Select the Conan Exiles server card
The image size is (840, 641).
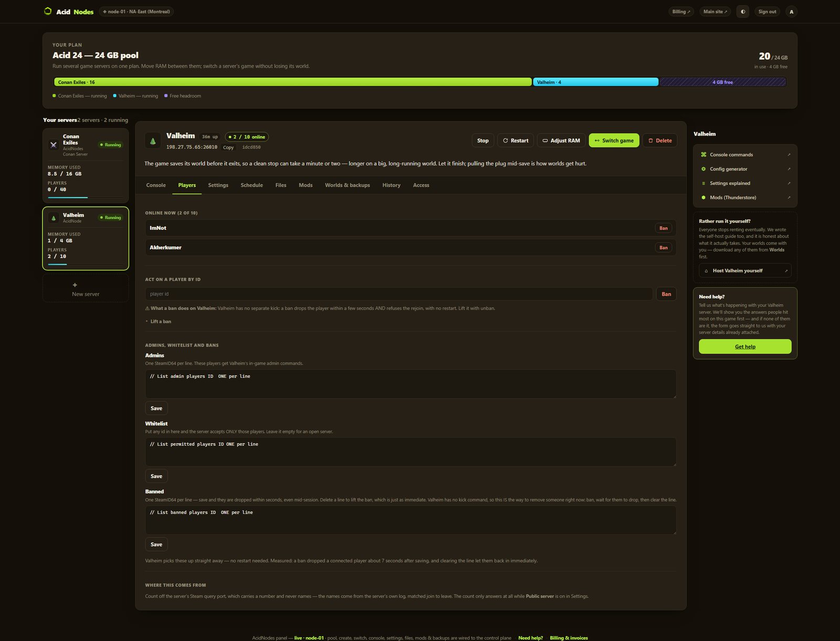(86, 165)
